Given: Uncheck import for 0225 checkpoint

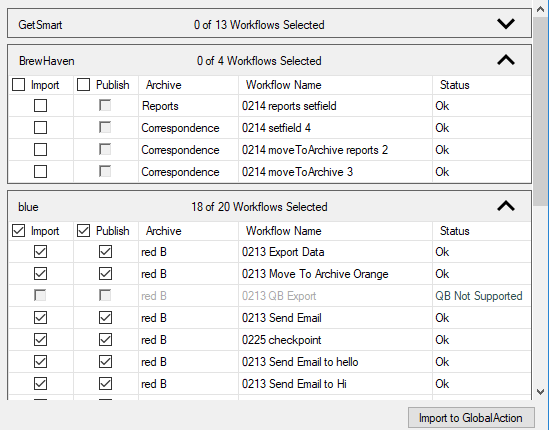Looking at the screenshot, I should tap(40, 340).
